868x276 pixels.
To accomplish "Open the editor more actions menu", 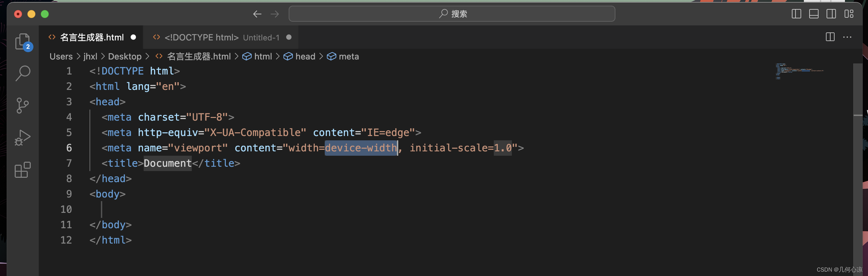I will (847, 37).
